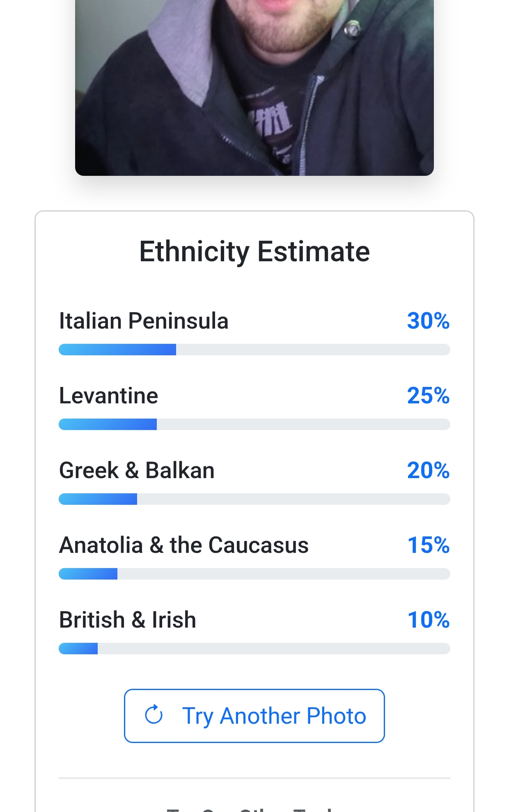Click the 20% value for Greek & Balkan
The height and width of the screenshot is (812, 509).
(428, 470)
